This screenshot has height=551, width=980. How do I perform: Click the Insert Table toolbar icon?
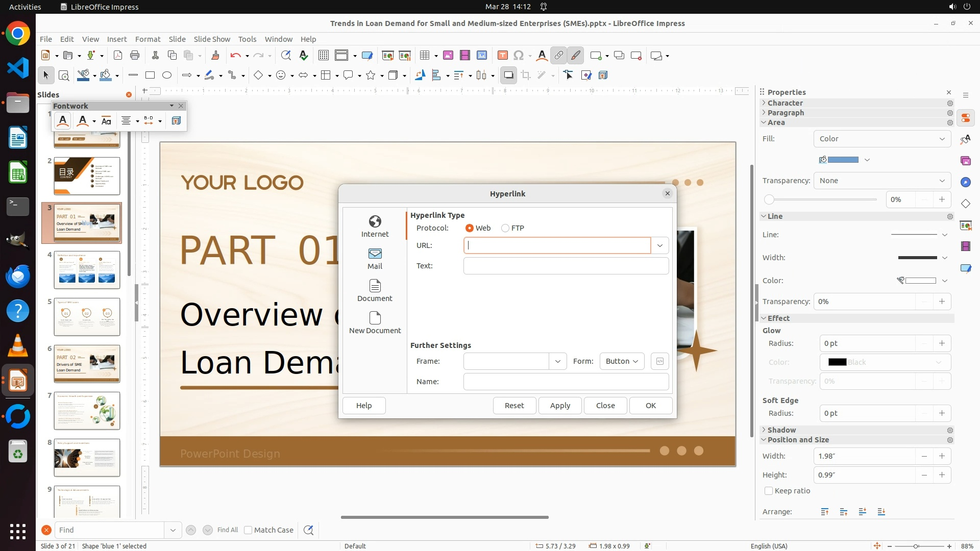click(x=424, y=56)
